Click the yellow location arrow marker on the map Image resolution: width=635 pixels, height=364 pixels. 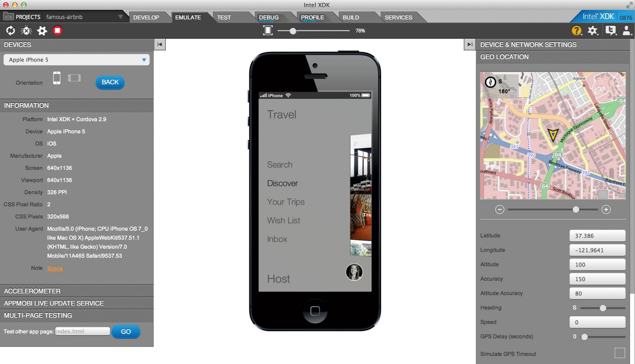(553, 135)
